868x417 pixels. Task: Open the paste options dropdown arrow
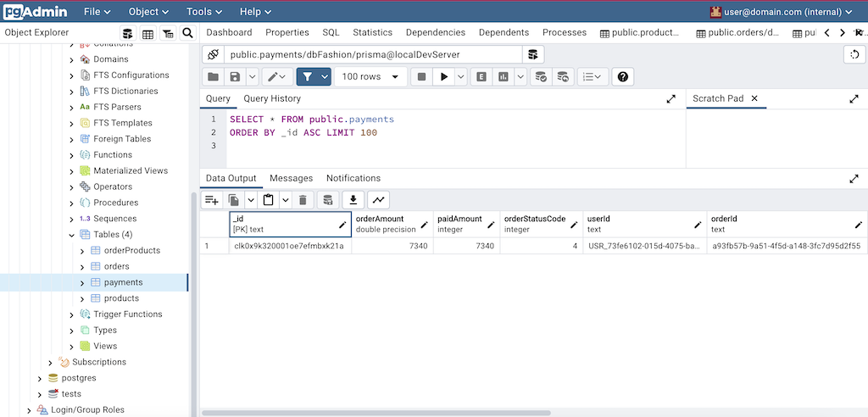[286, 200]
